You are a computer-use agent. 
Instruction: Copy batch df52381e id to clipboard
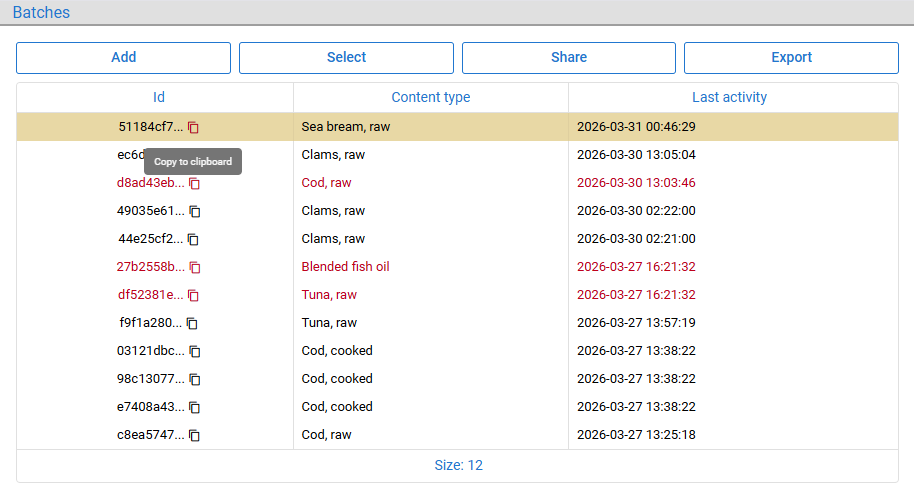(194, 295)
